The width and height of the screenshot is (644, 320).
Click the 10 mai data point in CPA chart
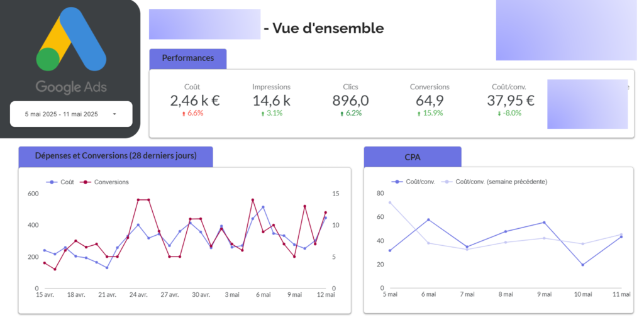[583, 265]
